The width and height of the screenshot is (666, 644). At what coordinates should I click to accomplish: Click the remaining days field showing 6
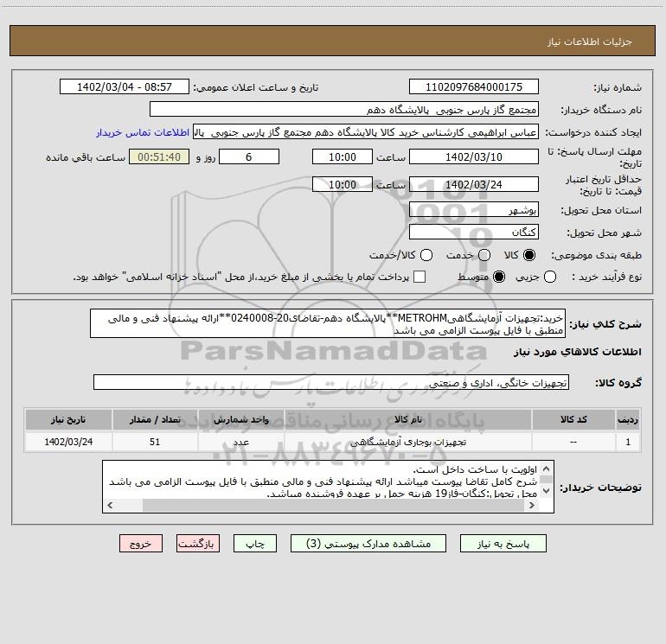(x=249, y=156)
